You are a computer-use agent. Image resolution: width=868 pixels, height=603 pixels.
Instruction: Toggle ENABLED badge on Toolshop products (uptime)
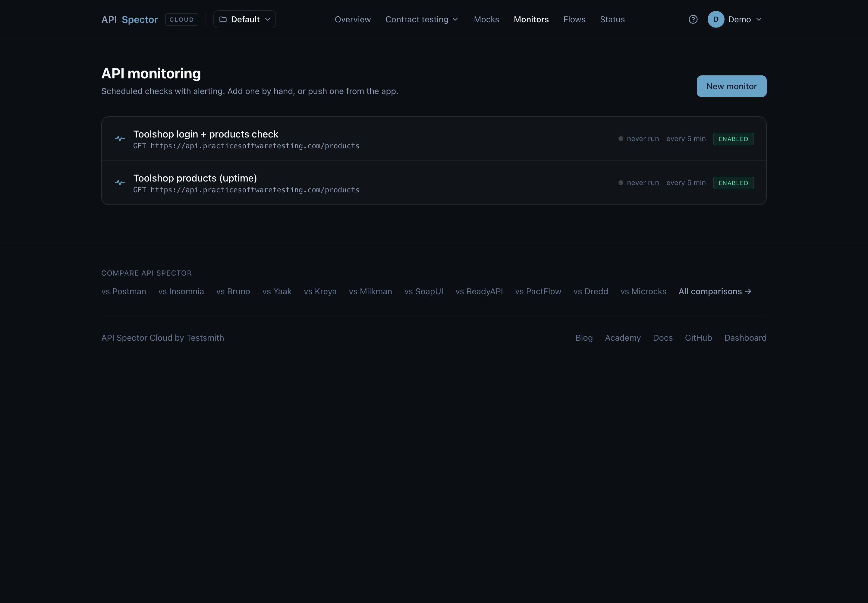(733, 183)
